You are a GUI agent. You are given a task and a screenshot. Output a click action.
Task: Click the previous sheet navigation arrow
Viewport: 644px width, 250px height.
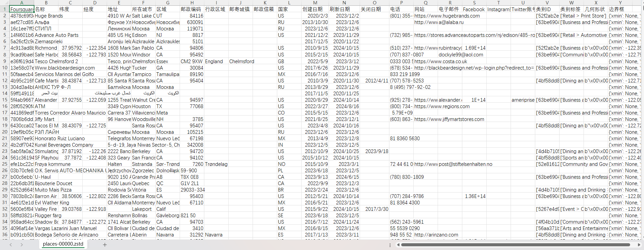pyautogui.click(x=11, y=245)
